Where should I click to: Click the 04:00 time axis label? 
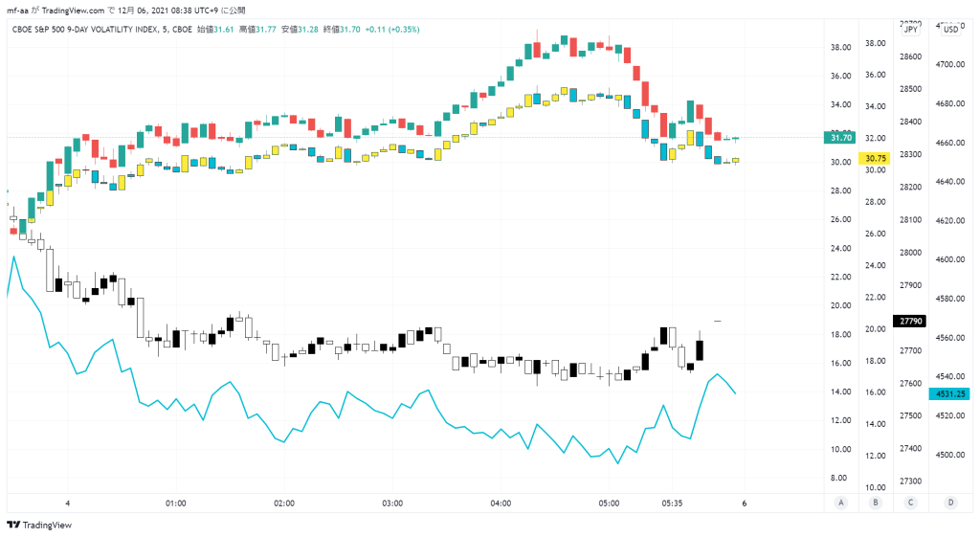tap(501, 503)
